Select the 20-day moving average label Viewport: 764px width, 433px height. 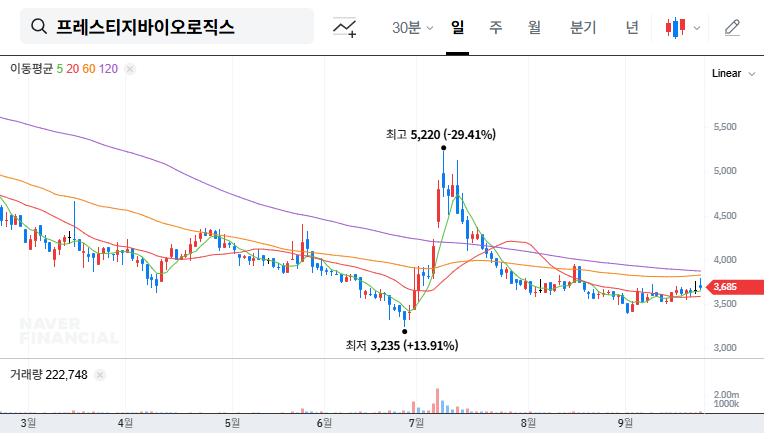coord(73,69)
